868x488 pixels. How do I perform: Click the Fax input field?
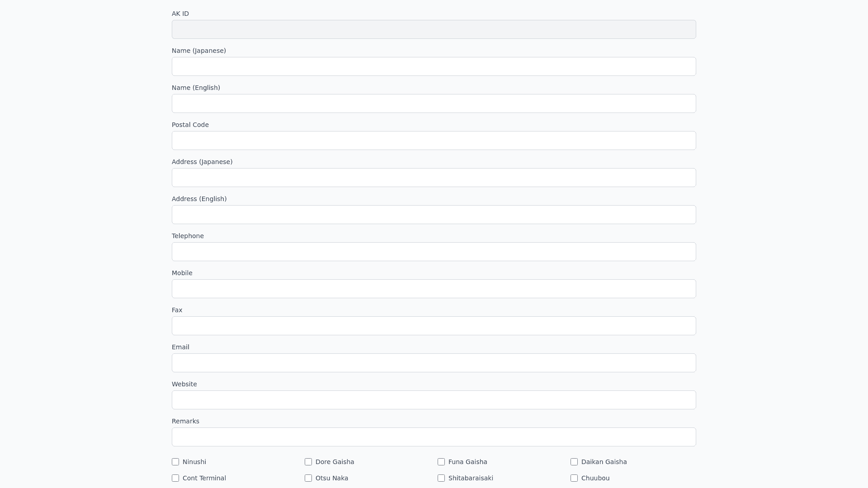[434, 326]
